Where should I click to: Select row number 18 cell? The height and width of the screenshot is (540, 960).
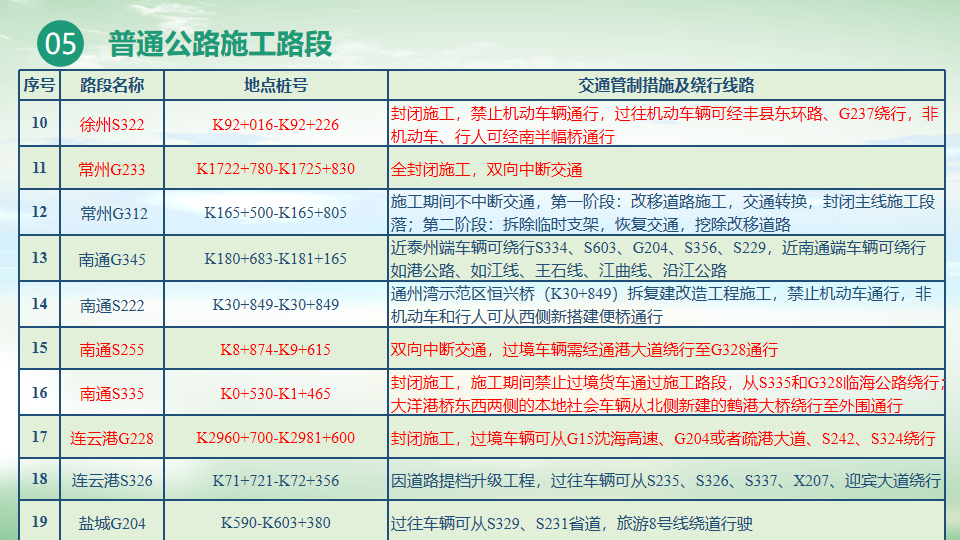[40, 479]
